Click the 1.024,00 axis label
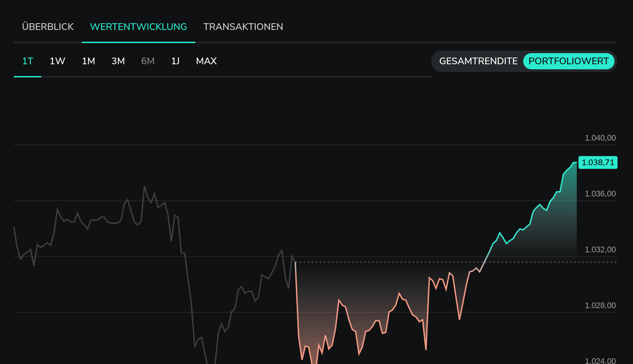Viewport: 633px width, 364px height. 600,361
